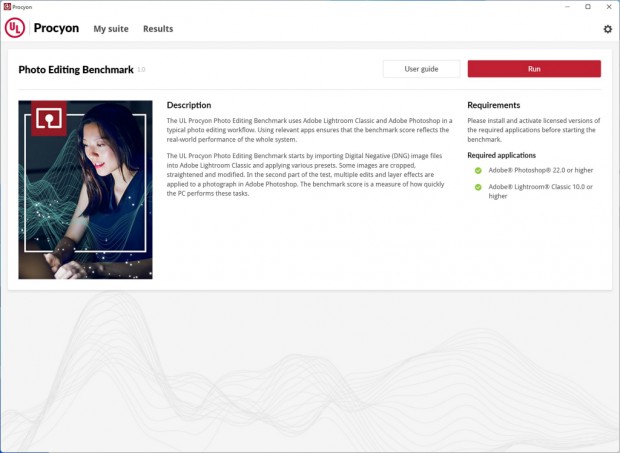This screenshot has height=453, width=620.
Task: Click the Procyon title bar app icon
Action: click(7, 7)
